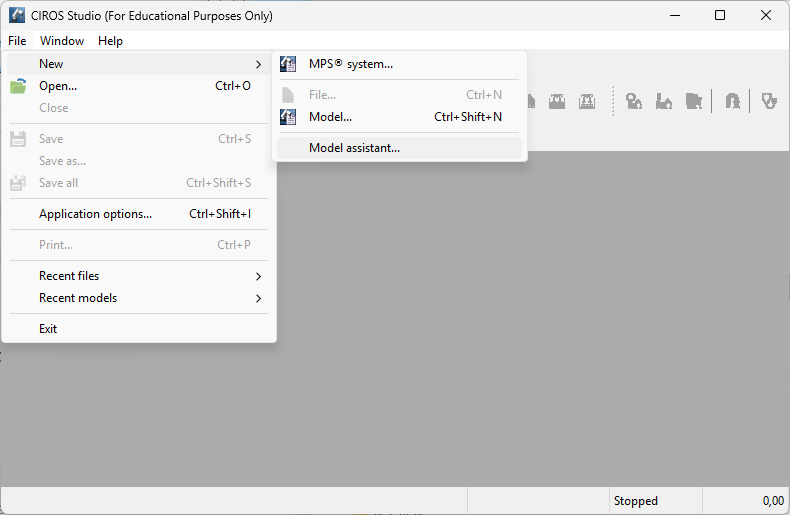Open the Window menu
The image size is (790, 515).
coord(62,41)
